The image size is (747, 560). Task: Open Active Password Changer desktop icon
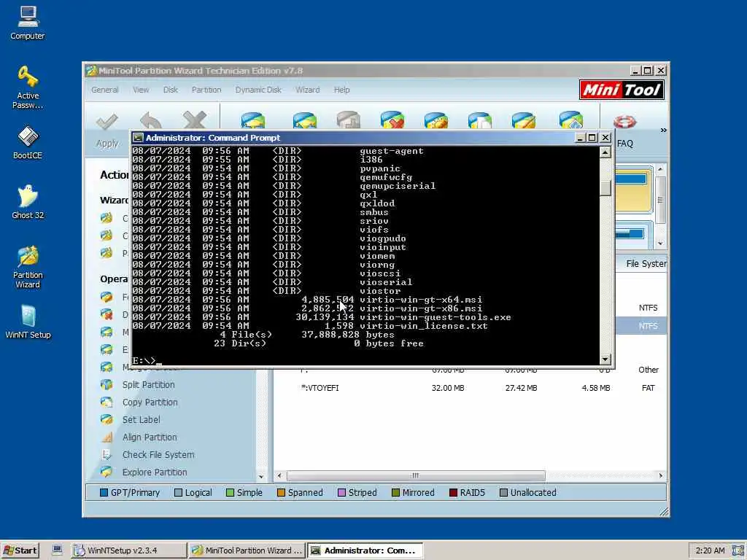pos(28,87)
